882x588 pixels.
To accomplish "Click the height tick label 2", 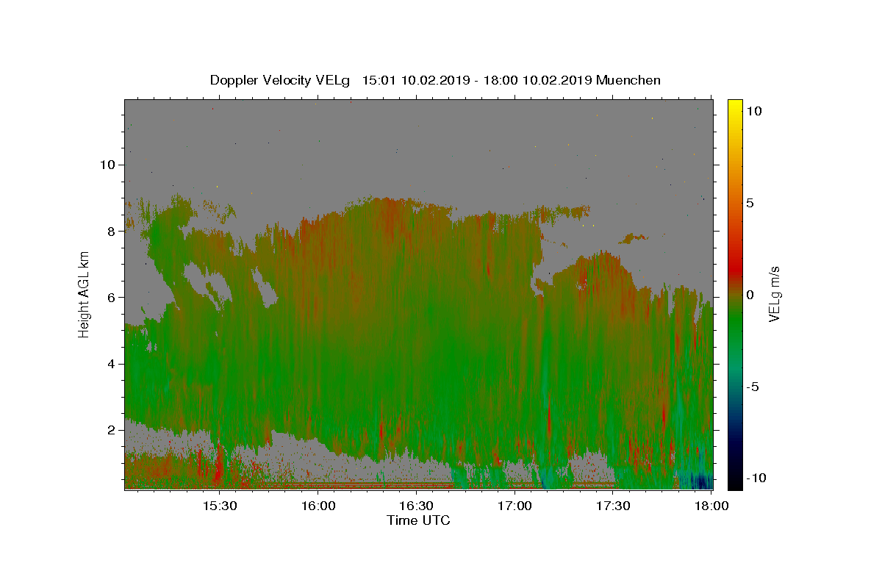I will coord(112,430).
